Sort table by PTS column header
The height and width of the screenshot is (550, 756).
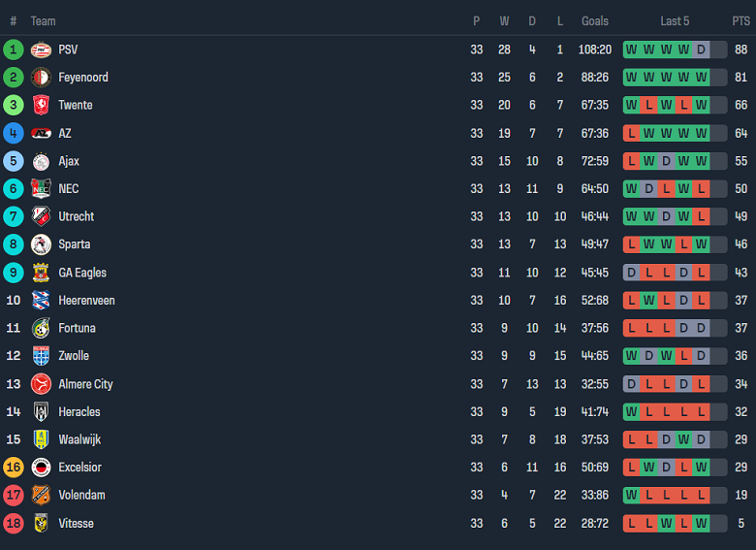[x=740, y=21]
